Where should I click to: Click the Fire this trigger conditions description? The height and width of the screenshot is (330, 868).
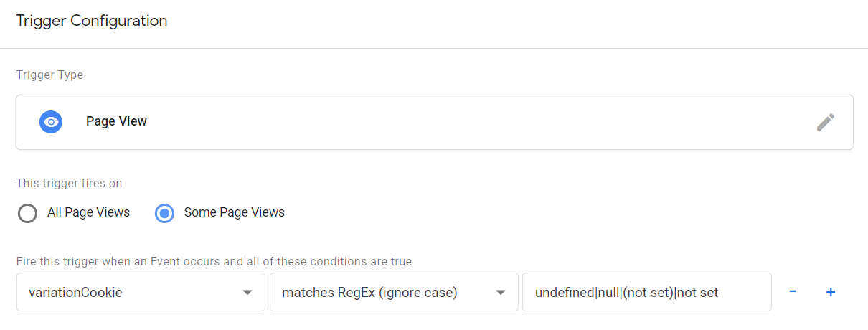(x=214, y=261)
